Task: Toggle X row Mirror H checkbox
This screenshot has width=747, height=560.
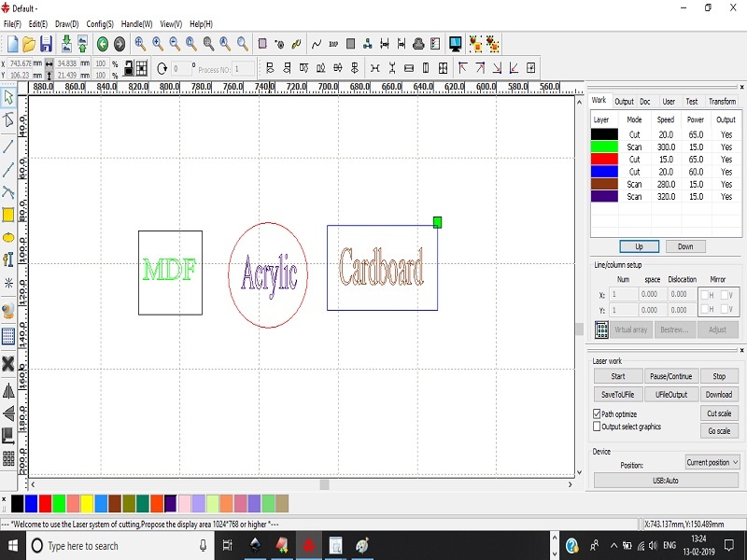Action: pyautogui.click(x=705, y=295)
